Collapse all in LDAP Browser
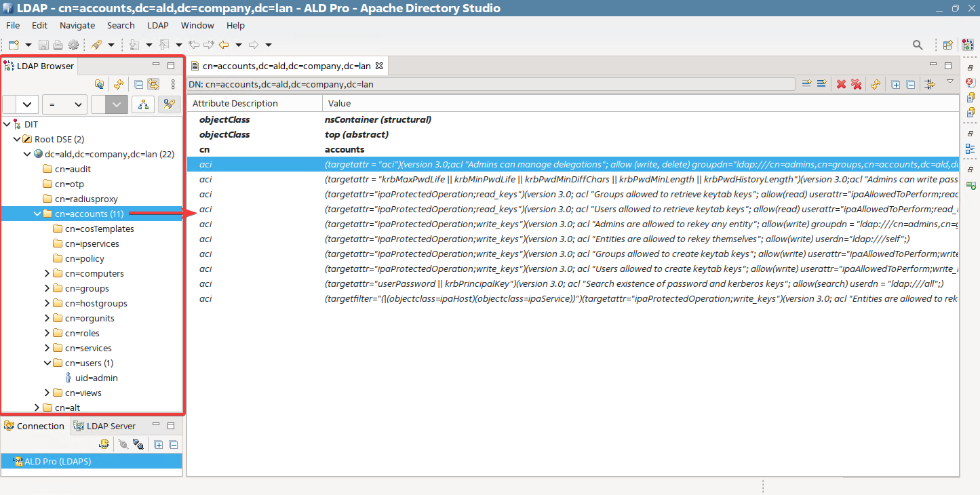The height and width of the screenshot is (495, 980). [x=138, y=84]
